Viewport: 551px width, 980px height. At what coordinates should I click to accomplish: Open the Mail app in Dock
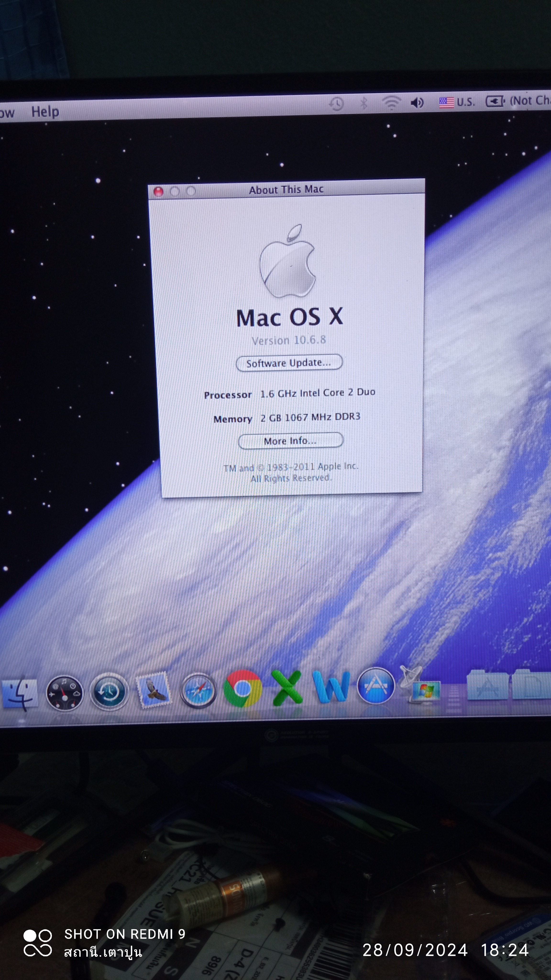coord(154,690)
